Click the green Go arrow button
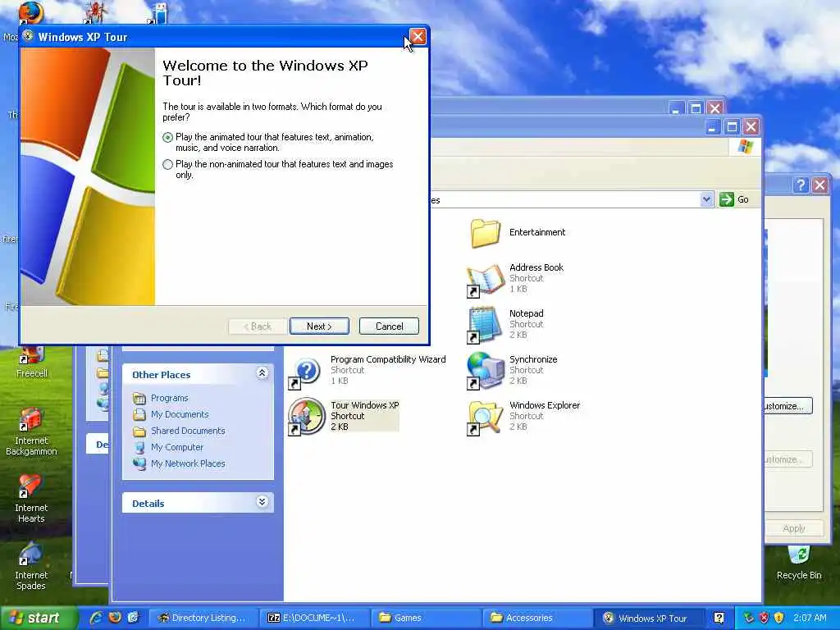The width and height of the screenshot is (840, 630). tap(727, 199)
